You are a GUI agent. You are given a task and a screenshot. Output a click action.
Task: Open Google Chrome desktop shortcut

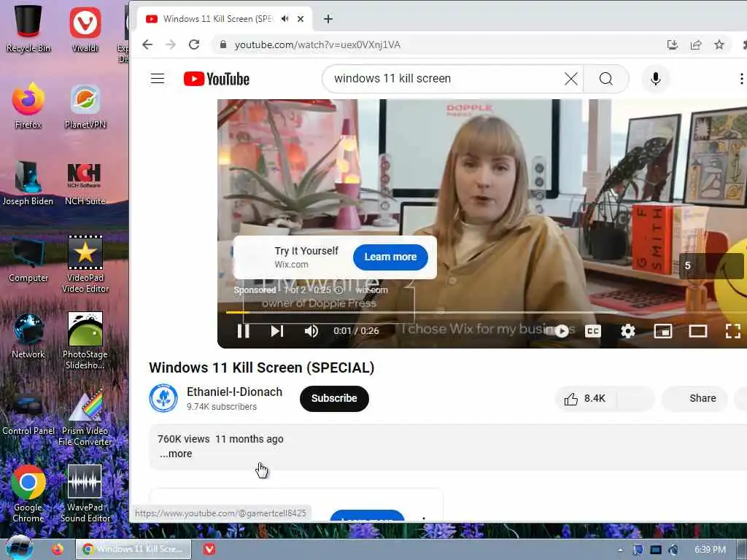28,494
